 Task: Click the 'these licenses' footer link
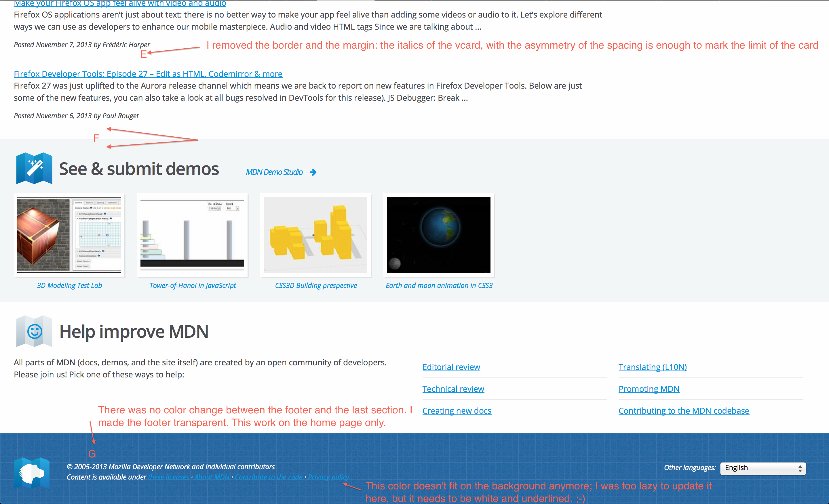coord(169,477)
